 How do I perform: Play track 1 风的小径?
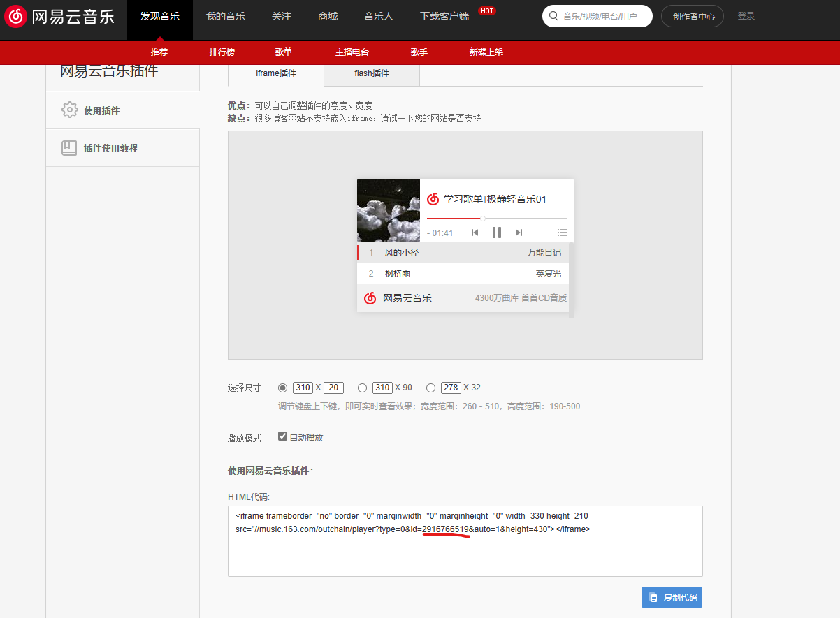463,253
